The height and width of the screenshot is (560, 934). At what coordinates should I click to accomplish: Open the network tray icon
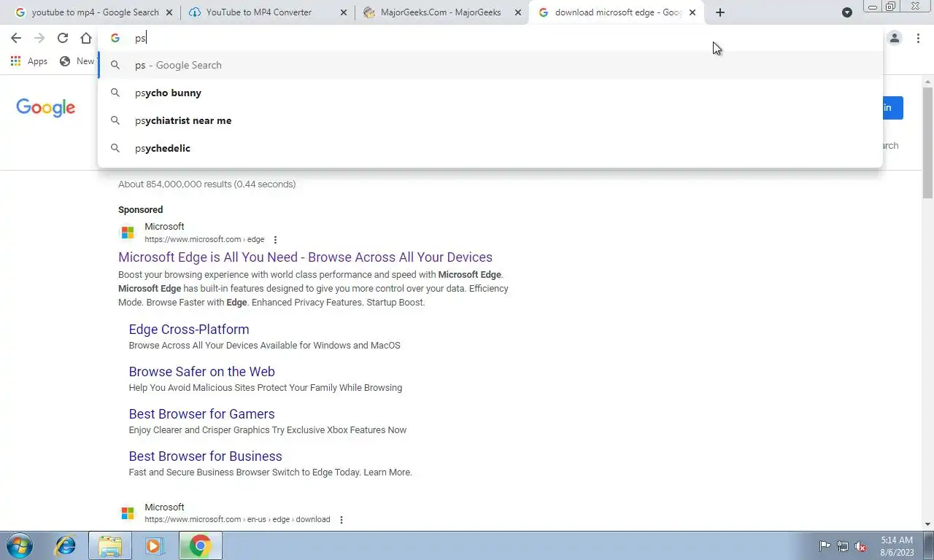click(843, 546)
